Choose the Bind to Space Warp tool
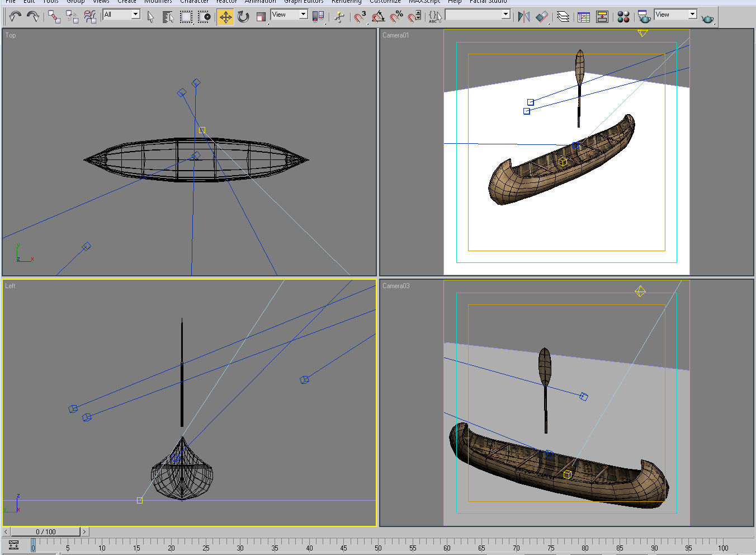The height and width of the screenshot is (555, 756). point(90,17)
